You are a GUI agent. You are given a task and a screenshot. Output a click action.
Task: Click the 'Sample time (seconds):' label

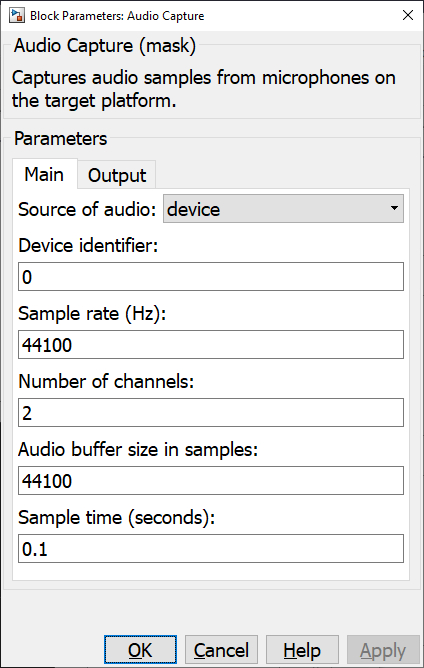tap(117, 518)
